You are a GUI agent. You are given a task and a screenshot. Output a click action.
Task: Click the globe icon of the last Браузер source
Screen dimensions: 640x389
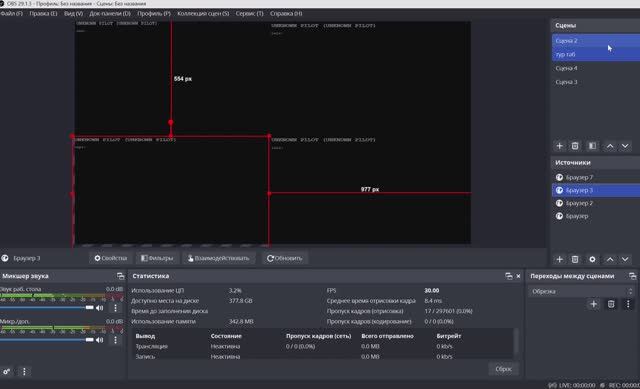click(559, 216)
